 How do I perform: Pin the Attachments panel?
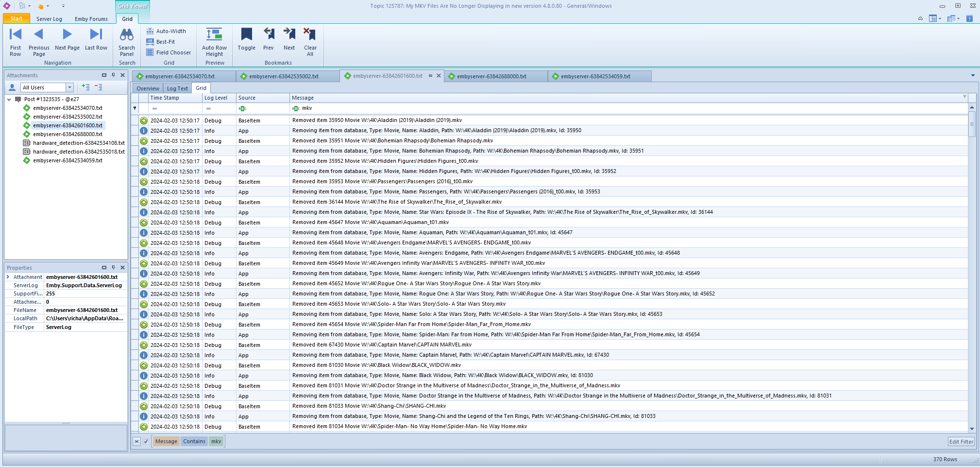pyautogui.click(x=113, y=75)
